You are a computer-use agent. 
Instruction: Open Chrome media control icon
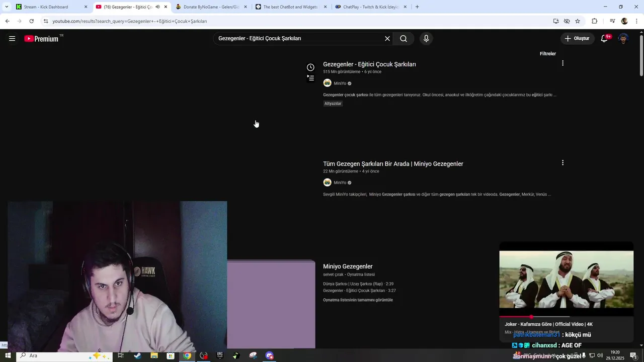tap(612, 21)
